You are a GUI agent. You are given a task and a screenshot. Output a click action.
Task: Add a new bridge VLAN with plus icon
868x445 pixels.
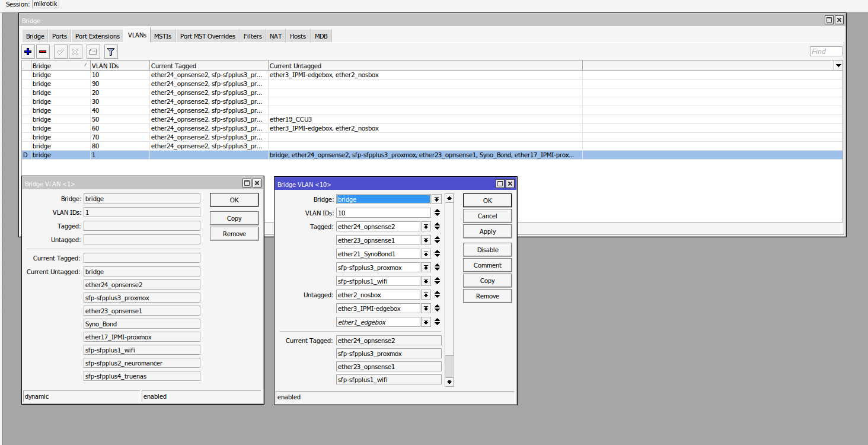coord(28,52)
